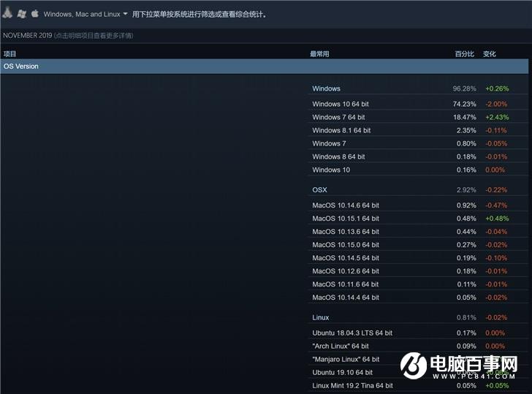Click the 项目 column header

pyautogui.click(x=9, y=54)
